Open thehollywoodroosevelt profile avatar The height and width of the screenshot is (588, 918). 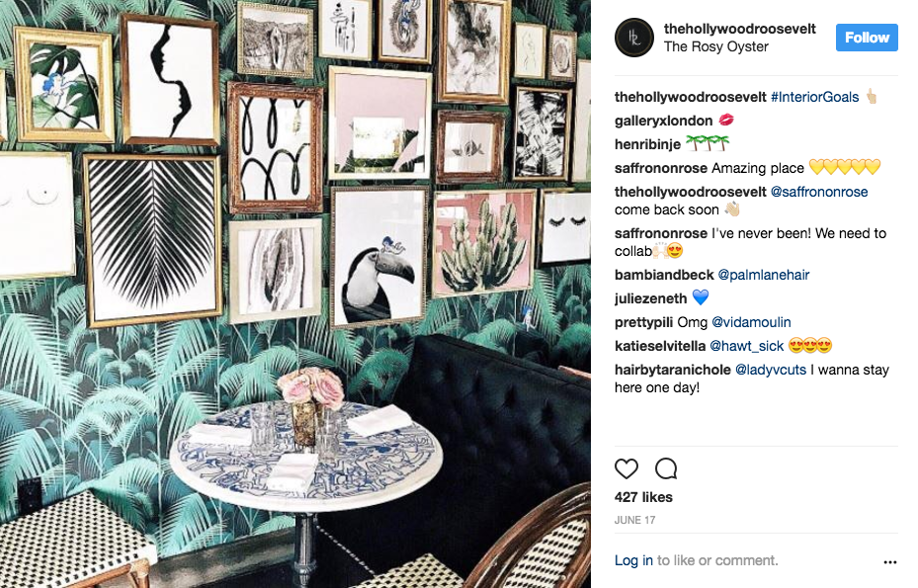634,38
